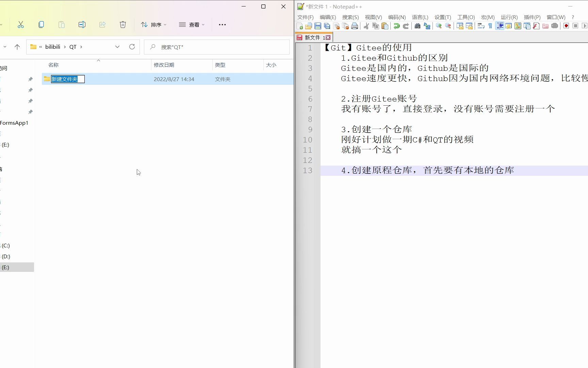Click the 新建文件夹 rename text box
The height and width of the screenshot is (368, 588).
pos(68,79)
